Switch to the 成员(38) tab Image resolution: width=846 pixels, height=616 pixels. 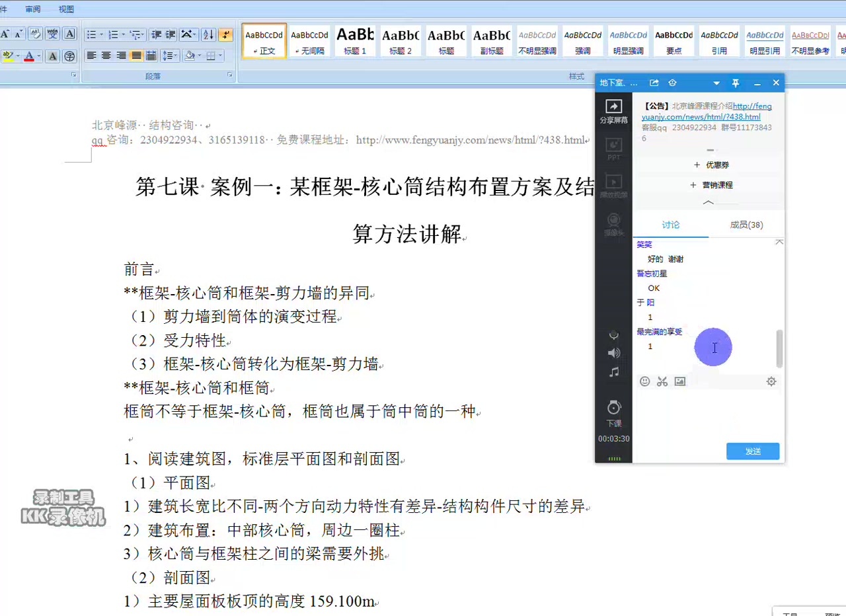point(746,225)
